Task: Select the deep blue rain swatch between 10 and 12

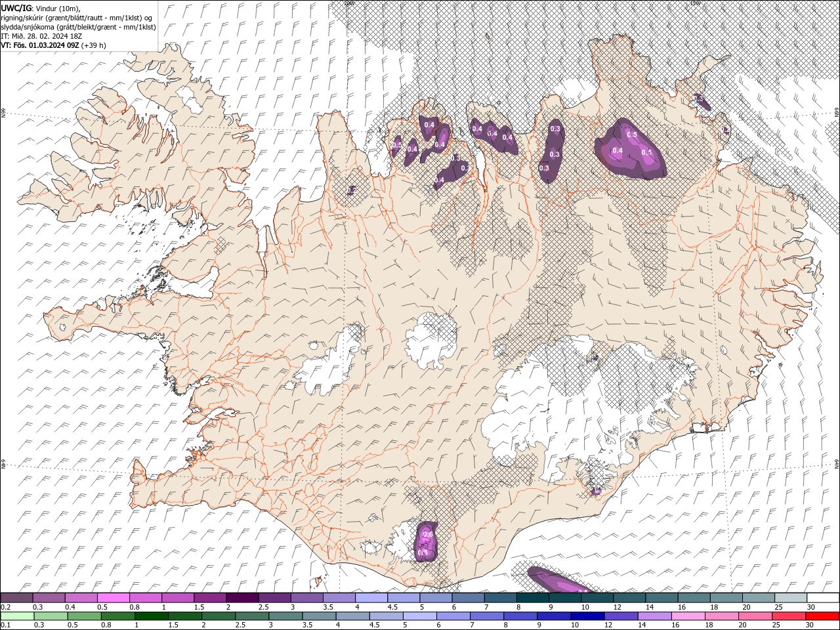Action: click(x=587, y=616)
